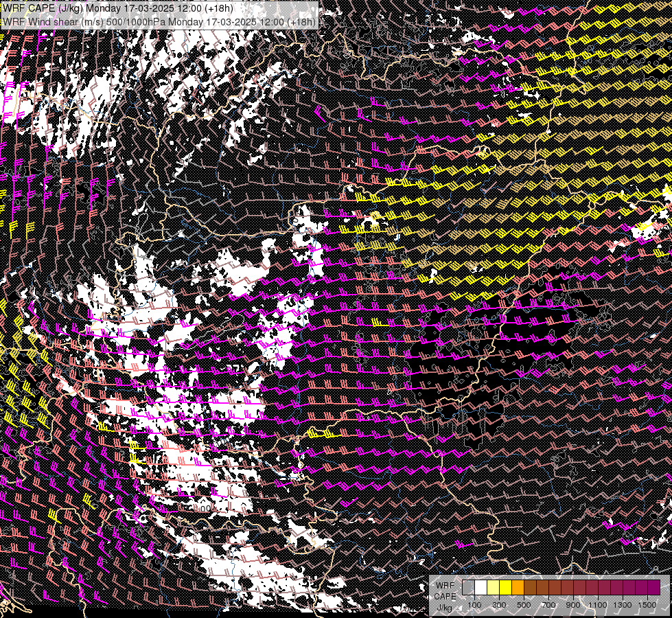The image size is (672, 618).
Task: Click the word WRF in the legend
Action: pyautogui.click(x=445, y=586)
